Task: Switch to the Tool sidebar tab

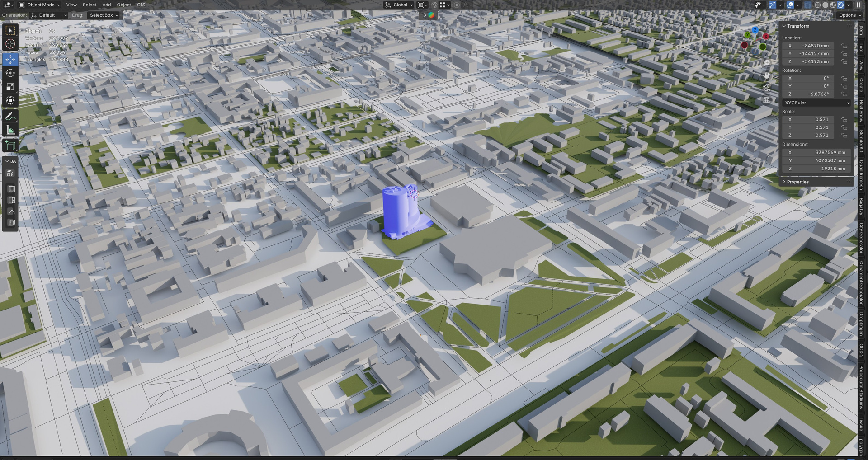Action: pos(861,47)
